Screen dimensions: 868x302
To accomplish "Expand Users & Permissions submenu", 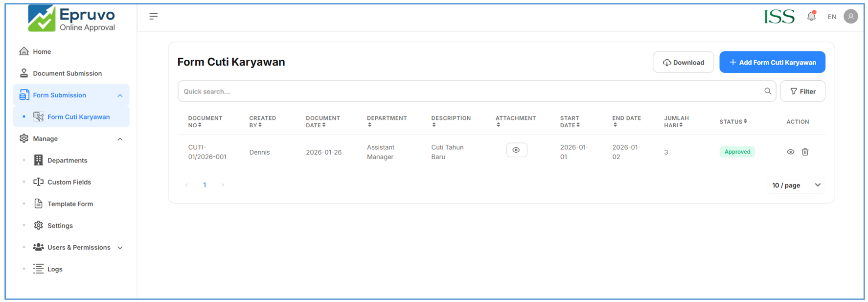I will point(120,248).
